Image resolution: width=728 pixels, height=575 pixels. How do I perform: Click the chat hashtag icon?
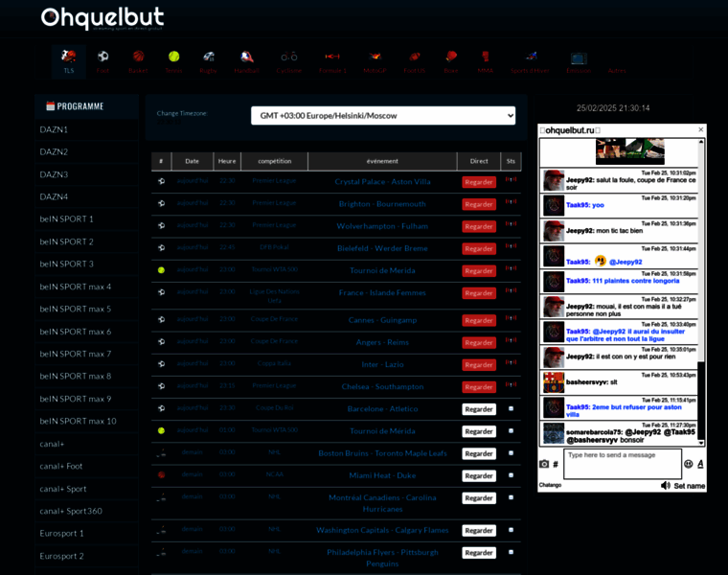[x=556, y=464]
